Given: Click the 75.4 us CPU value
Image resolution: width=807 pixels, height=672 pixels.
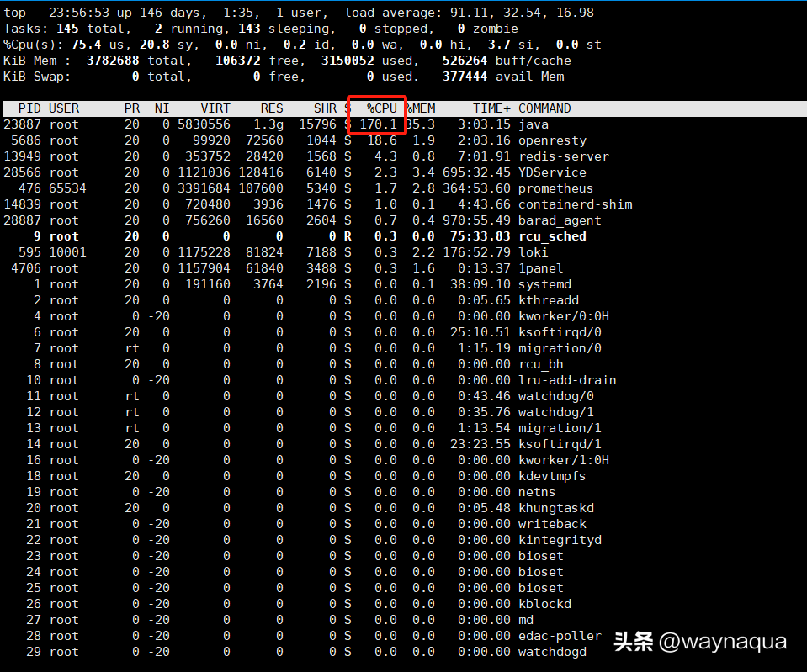Looking at the screenshot, I should click(x=86, y=45).
